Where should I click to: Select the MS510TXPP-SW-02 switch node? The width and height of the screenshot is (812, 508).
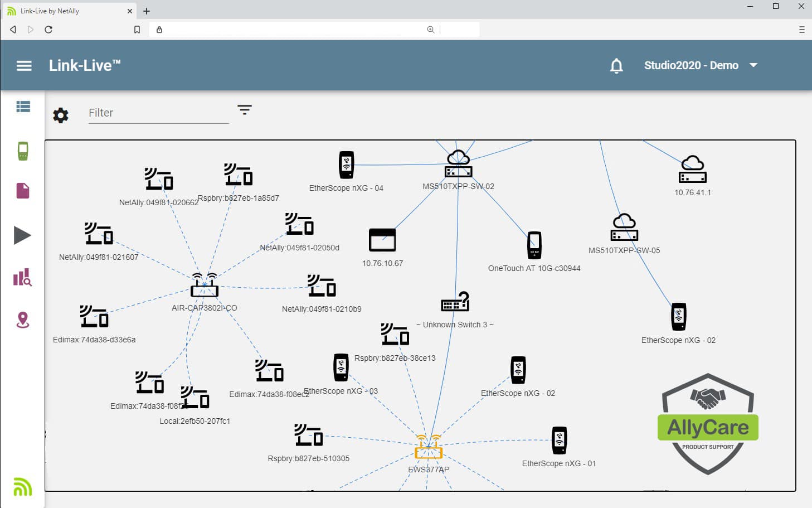point(458,164)
